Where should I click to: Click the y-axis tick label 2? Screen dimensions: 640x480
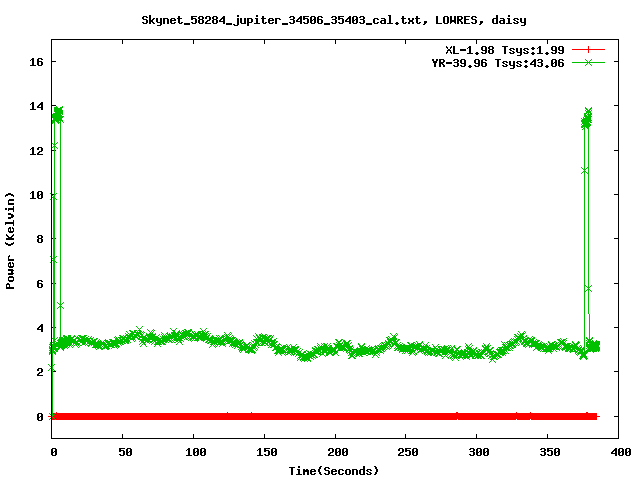pos(40,372)
